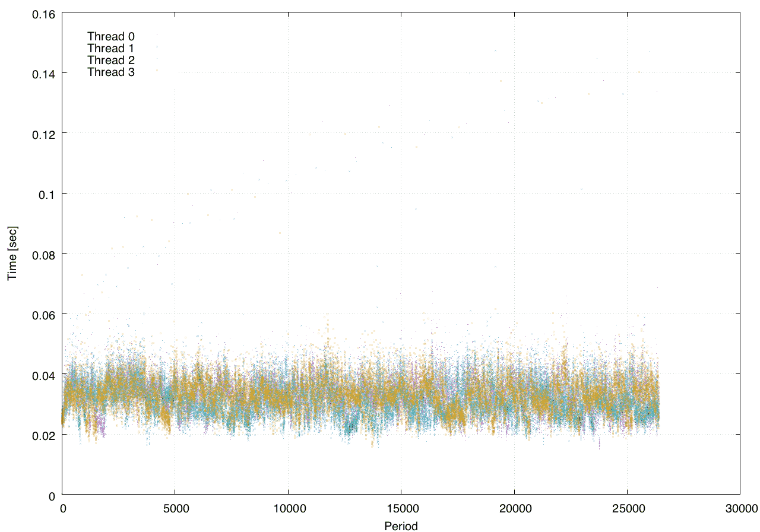Click the 0.08 y-axis tick label
Viewport: 760px width, 532px height.
43,254
